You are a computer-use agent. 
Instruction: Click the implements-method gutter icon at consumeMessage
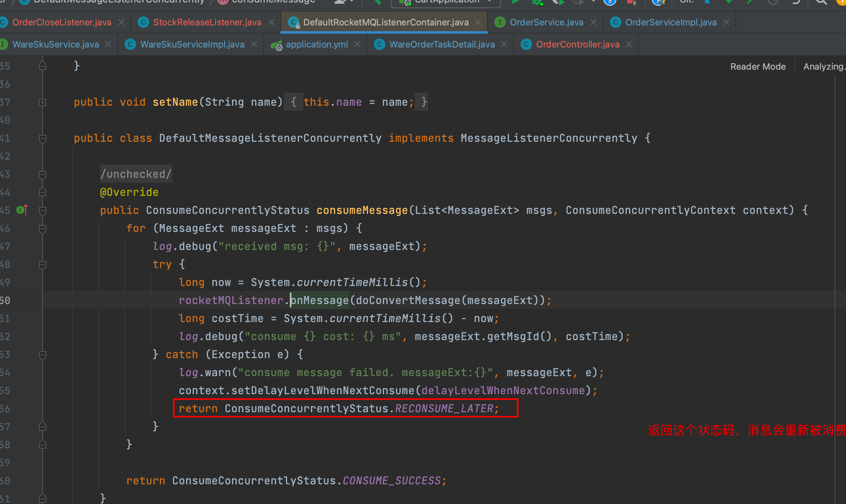click(22, 210)
